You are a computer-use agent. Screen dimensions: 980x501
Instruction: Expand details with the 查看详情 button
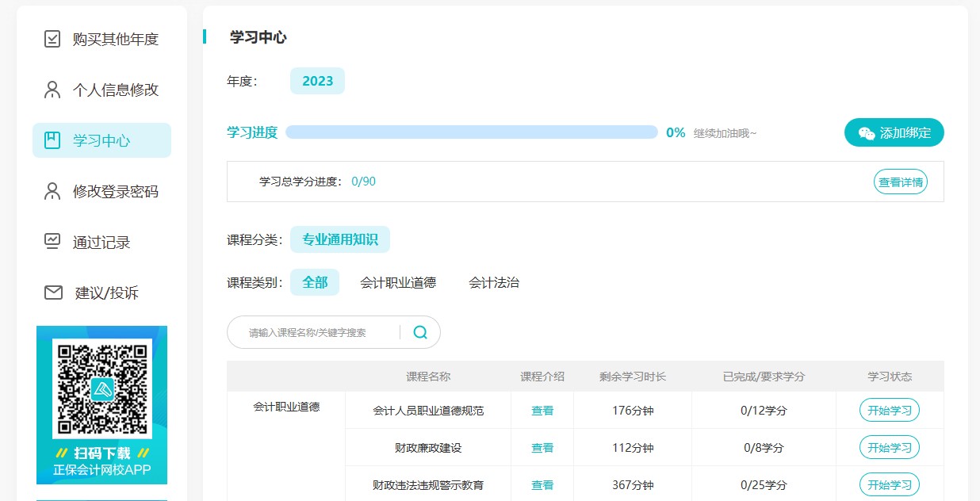click(x=900, y=181)
